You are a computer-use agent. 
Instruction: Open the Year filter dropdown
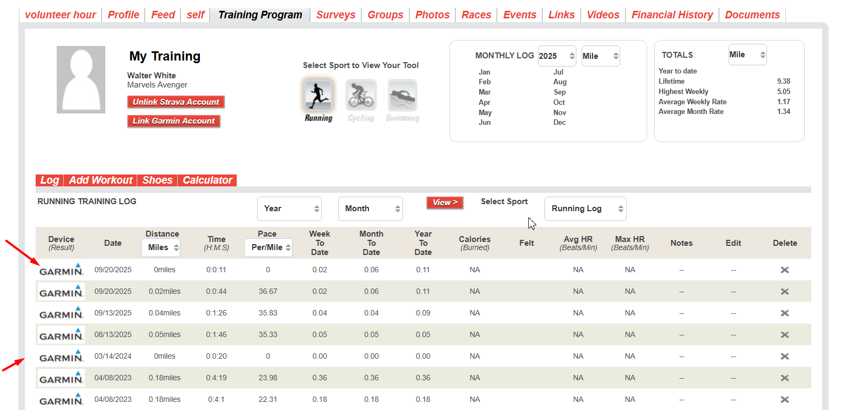pyautogui.click(x=290, y=209)
